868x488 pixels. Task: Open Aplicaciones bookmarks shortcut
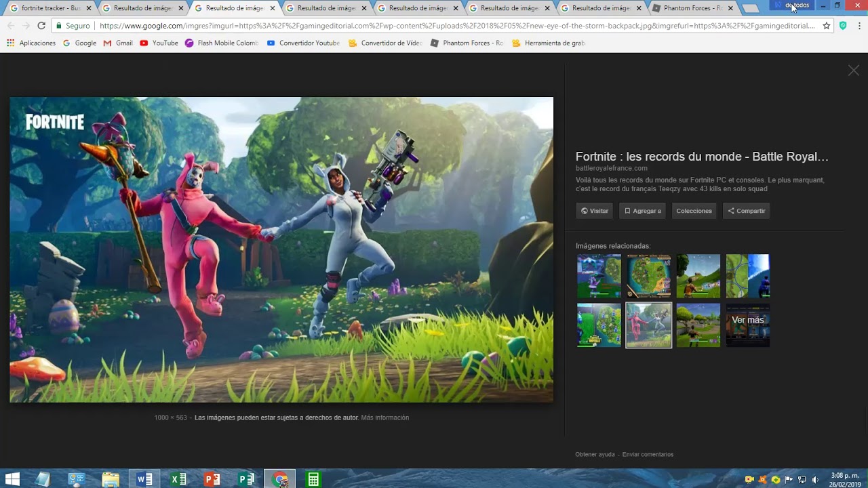coord(31,43)
